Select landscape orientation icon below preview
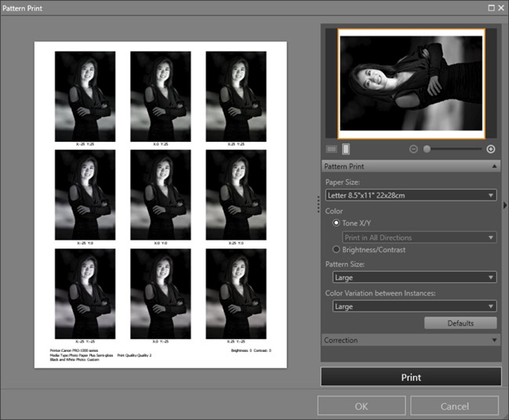Viewport: 509px width, 420px height. pyautogui.click(x=331, y=149)
